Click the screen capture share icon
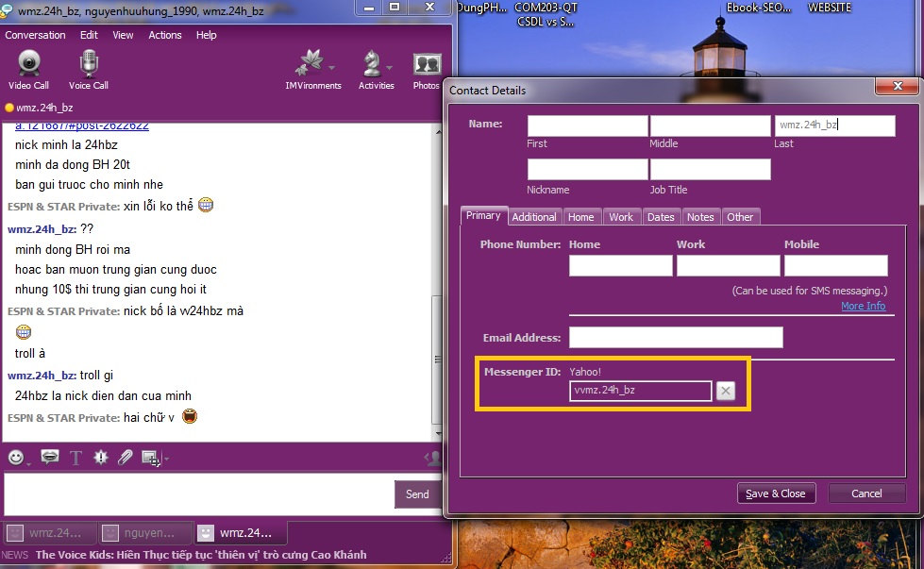The height and width of the screenshot is (569, 924). [x=150, y=458]
